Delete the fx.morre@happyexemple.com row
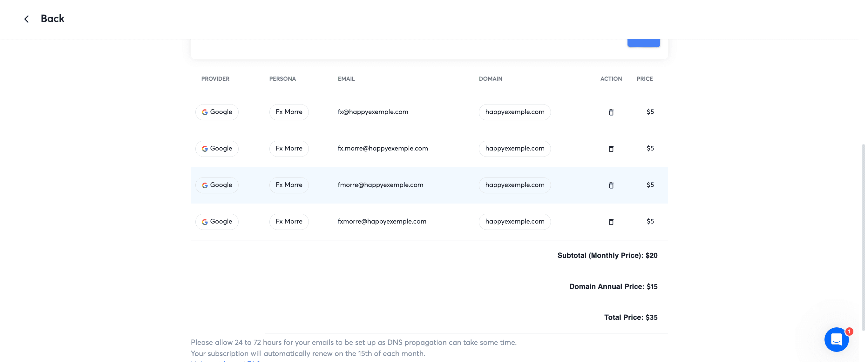 (x=611, y=149)
